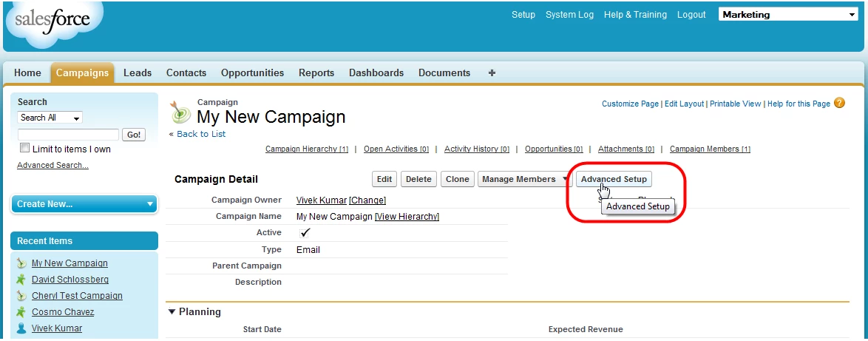Open My New Campaign in Recent Items
The height and width of the screenshot is (341, 868).
[x=69, y=263]
